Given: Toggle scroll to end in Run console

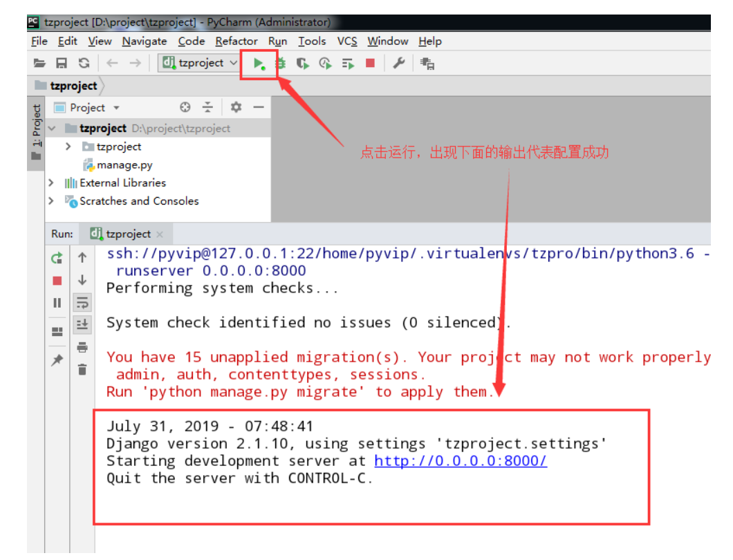Looking at the screenshot, I should (82, 324).
